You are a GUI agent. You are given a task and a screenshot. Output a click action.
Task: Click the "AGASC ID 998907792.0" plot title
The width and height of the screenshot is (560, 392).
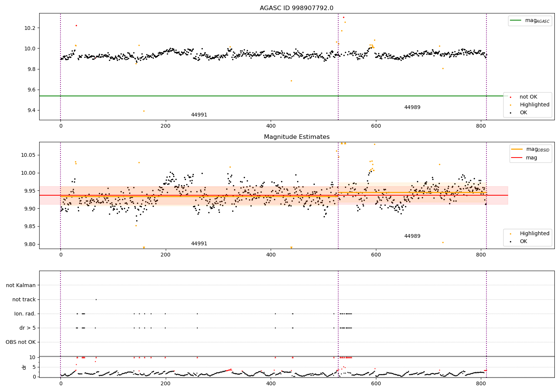pyautogui.click(x=296, y=8)
